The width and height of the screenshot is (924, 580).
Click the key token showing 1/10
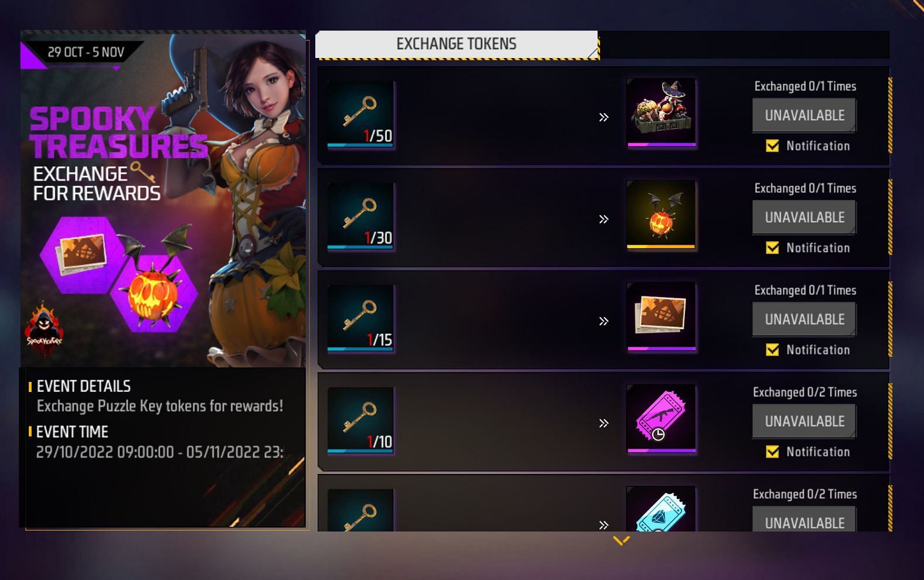tap(360, 420)
